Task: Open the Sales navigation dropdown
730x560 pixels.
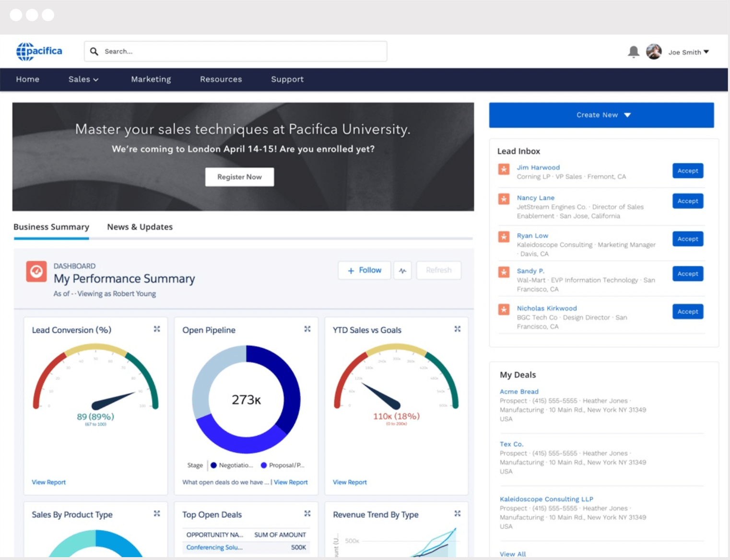Action: pos(82,79)
